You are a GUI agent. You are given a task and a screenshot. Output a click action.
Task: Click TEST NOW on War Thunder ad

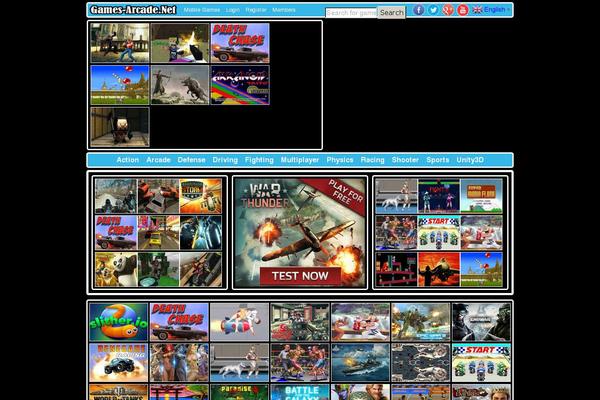pyautogui.click(x=300, y=276)
